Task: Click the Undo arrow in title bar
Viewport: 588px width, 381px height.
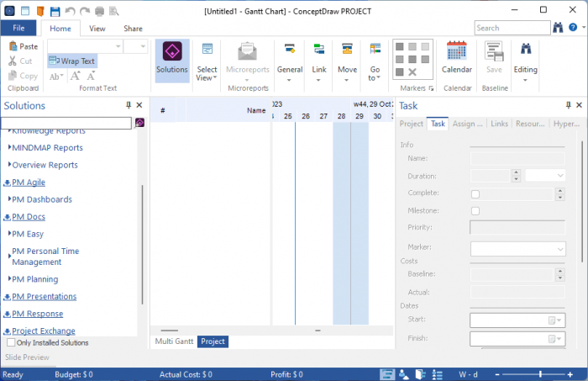Action: pos(70,11)
